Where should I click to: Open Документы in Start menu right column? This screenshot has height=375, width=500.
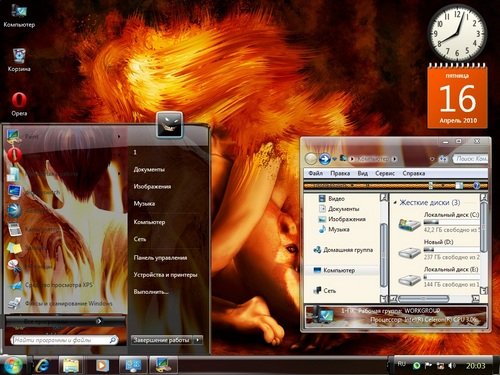click(149, 169)
